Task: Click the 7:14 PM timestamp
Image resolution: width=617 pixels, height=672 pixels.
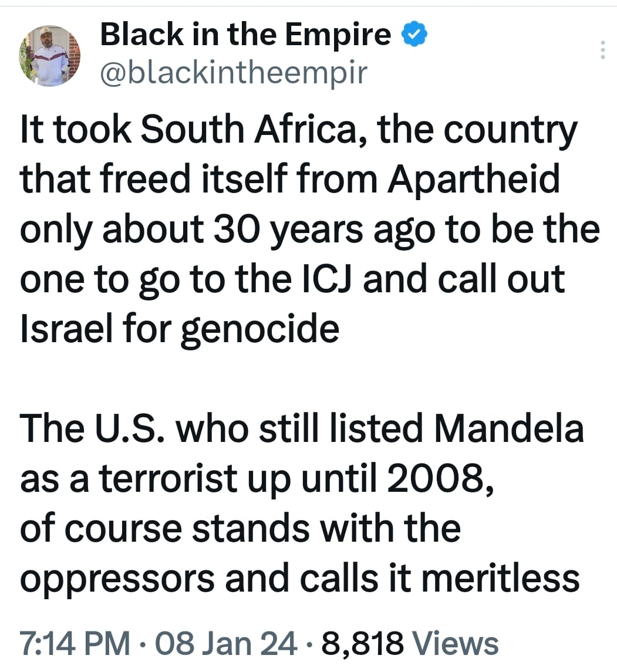Action: 76,642
